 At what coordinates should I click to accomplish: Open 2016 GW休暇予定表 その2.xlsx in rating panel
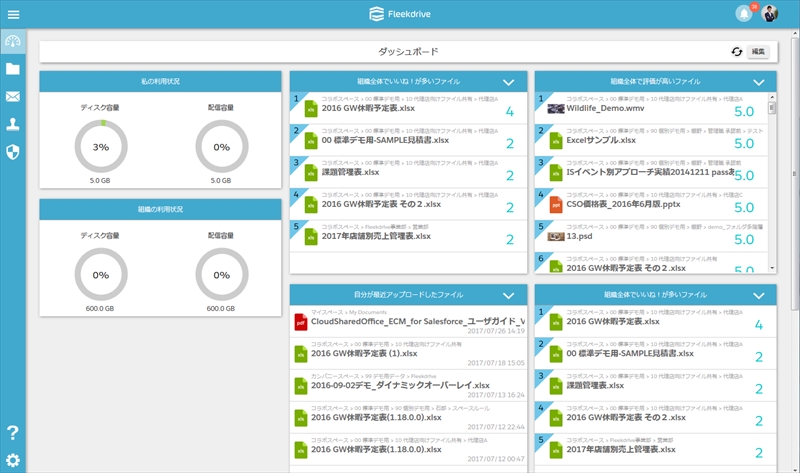point(626,268)
